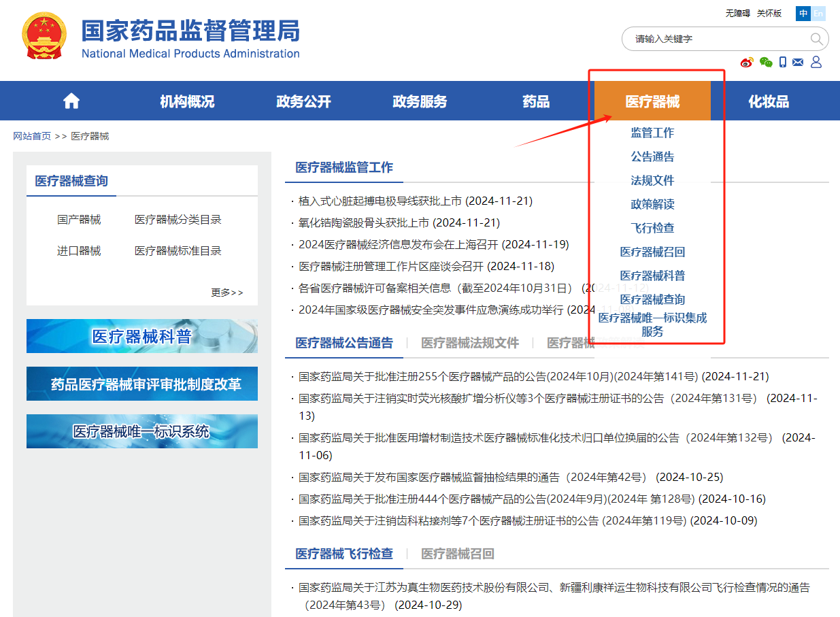The image size is (840, 617).
Task: Click 医疗器械 in the breadcrumb trail
Action: (90, 136)
